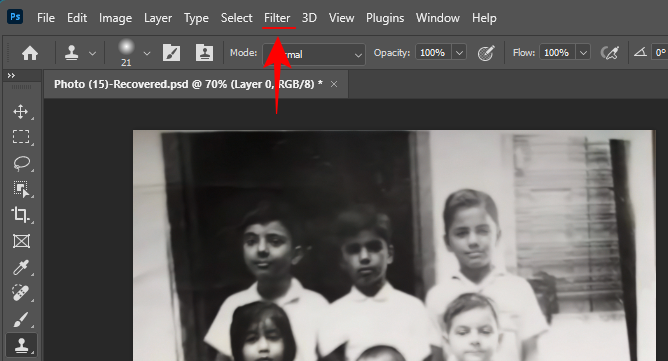Viewport: 668px width, 361px height.
Task: Expand the brush preset dropdown arrow
Action: 147,54
